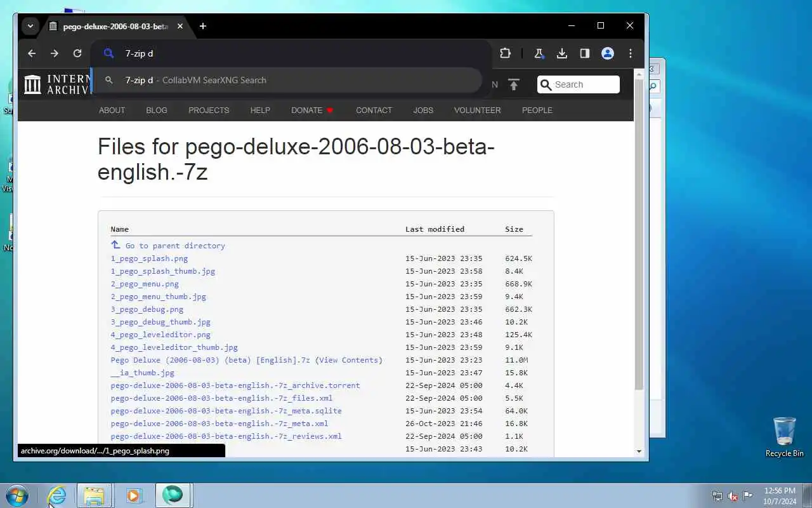Open the 2_pego_menu_thumb.jpg link
Image resolution: width=812 pixels, height=508 pixels.
coord(159,297)
